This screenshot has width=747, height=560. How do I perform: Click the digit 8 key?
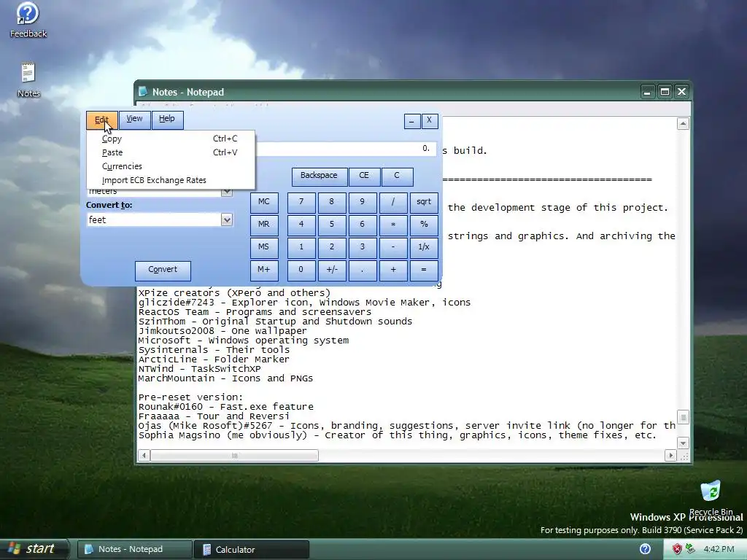[332, 202]
